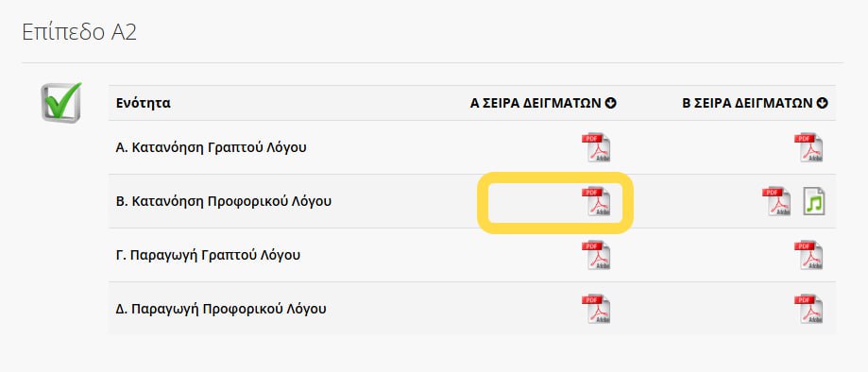This screenshot has width=868, height=372.
Task: Click the Ενότητα column header
Action: (144, 103)
